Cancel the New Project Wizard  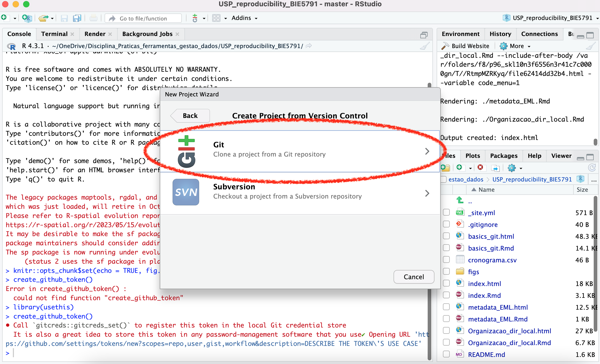pos(413,277)
